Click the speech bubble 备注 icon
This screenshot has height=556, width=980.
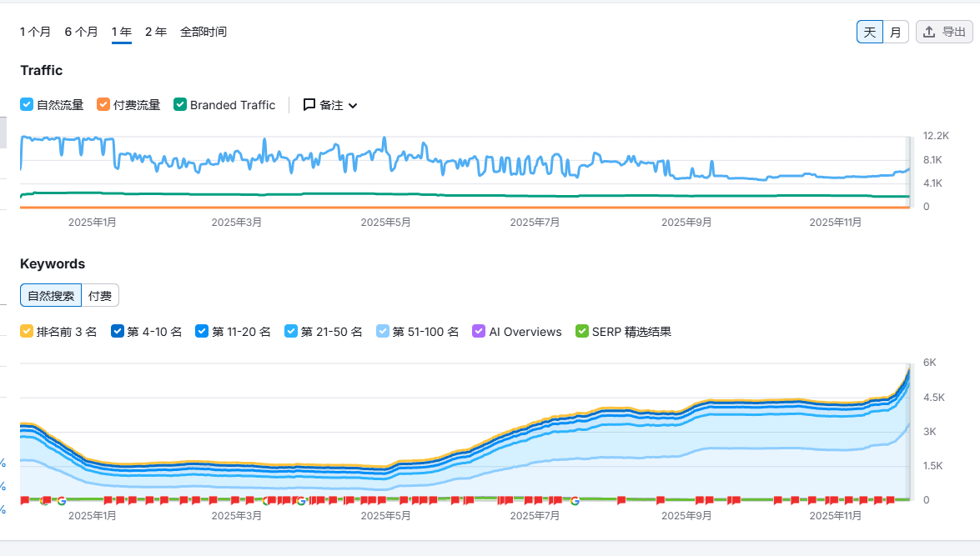[x=309, y=105]
